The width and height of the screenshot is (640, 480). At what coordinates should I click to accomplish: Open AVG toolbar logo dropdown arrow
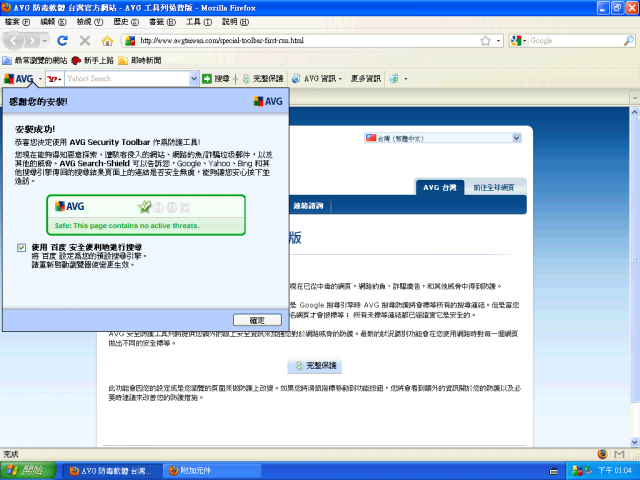[40, 79]
